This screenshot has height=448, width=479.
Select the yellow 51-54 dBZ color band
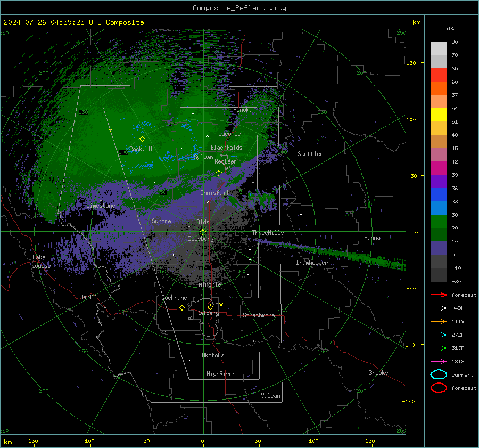coord(439,115)
